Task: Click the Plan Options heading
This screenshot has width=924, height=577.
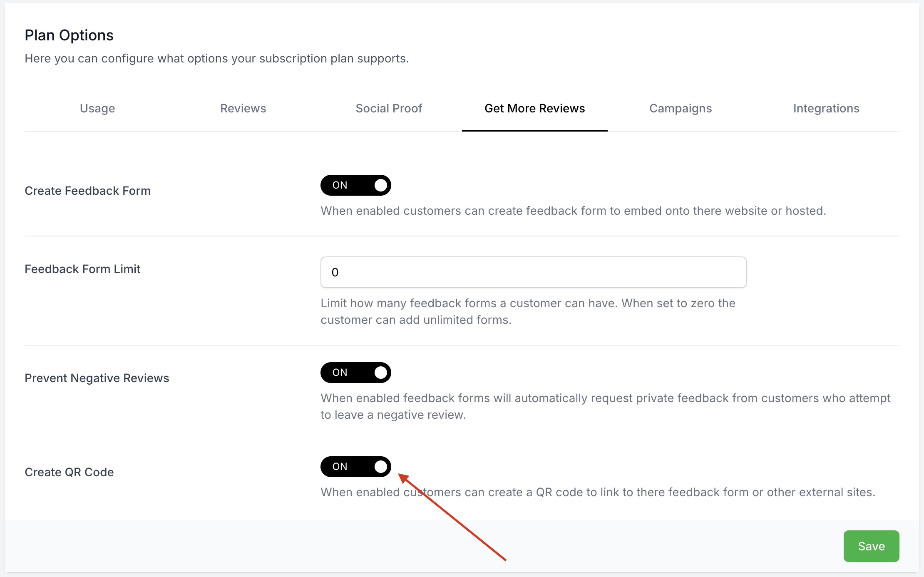Action: coord(69,35)
